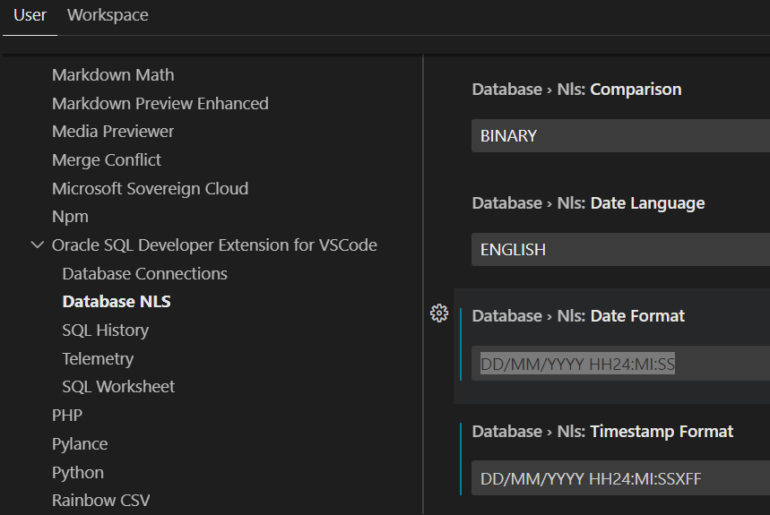This screenshot has width=770, height=515.
Task: Open Microsoft Sovereign Cloud settings
Action: coord(150,188)
